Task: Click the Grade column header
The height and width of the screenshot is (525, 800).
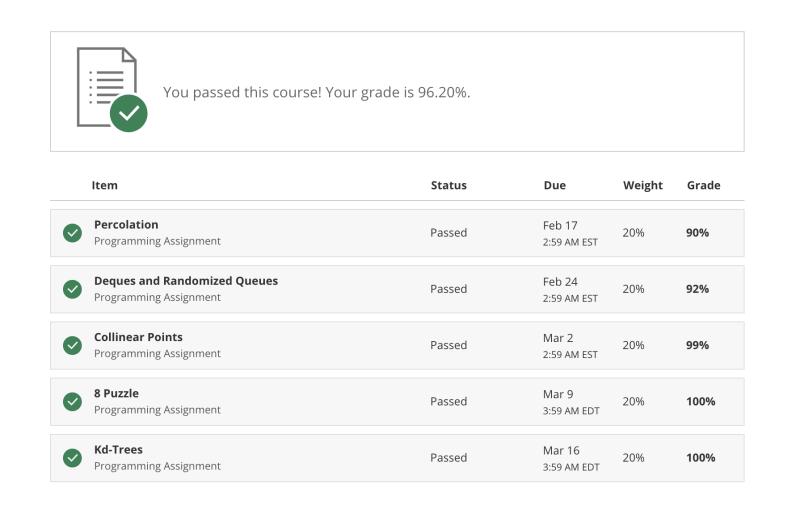Action: [704, 185]
